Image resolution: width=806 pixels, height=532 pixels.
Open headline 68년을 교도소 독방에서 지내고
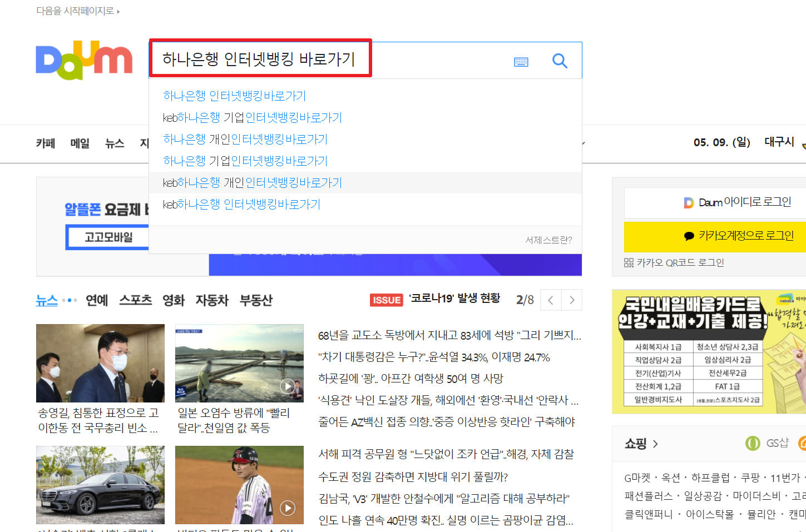coord(449,335)
